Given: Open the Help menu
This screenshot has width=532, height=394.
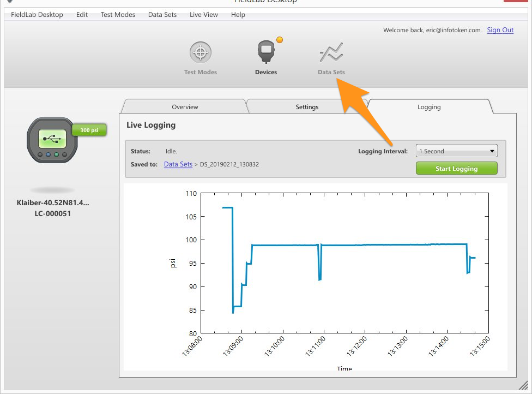Looking at the screenshot, I should pyautogui.click(x=238, y=15).
